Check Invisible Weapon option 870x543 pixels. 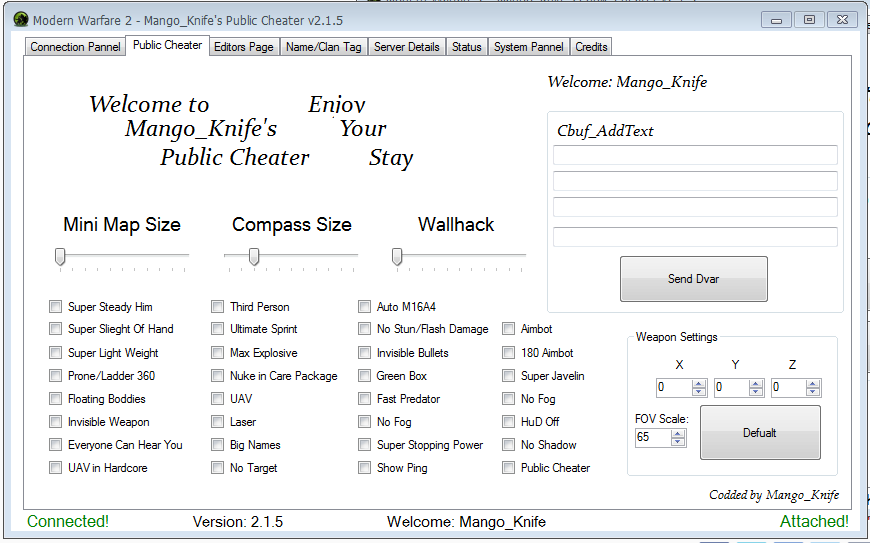click(x=55, y=422)
